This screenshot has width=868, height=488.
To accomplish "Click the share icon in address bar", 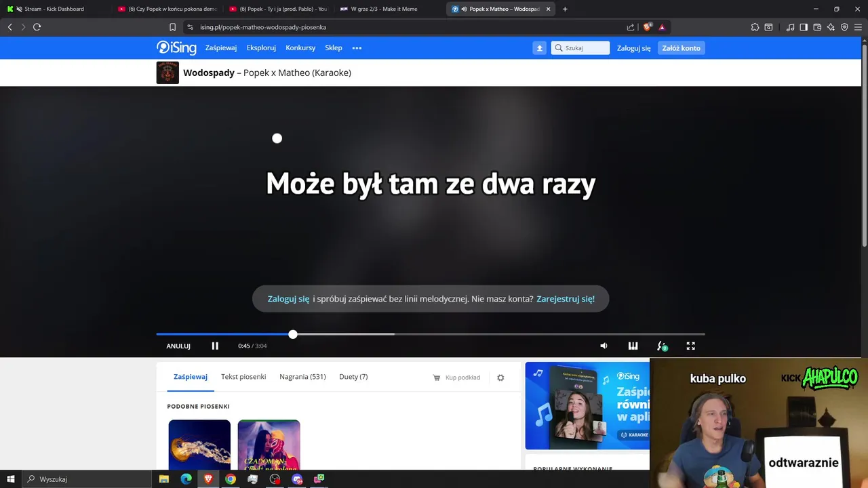I will point(631,27).
